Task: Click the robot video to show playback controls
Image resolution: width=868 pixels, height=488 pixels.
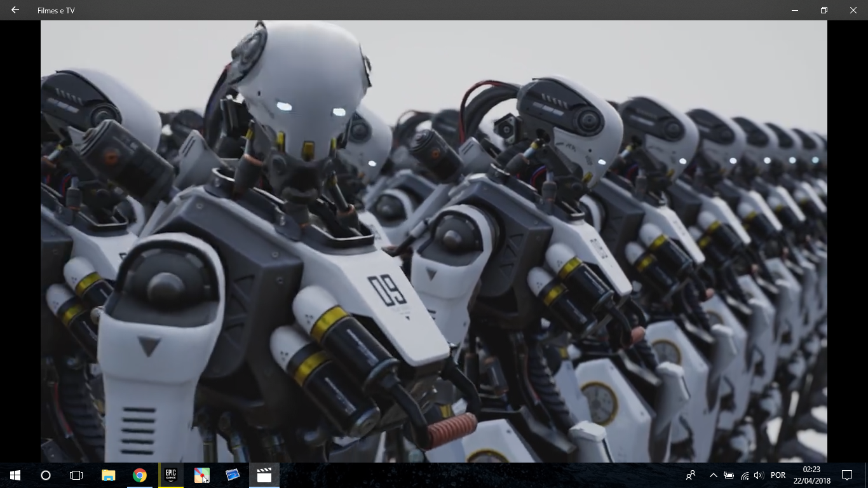Action: click(434, 241)
